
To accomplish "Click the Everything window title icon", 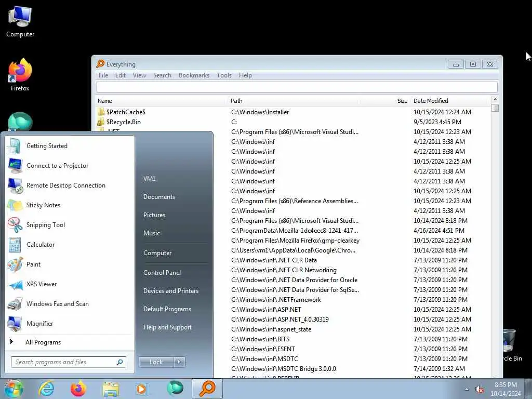I will [x=100, y=64].
